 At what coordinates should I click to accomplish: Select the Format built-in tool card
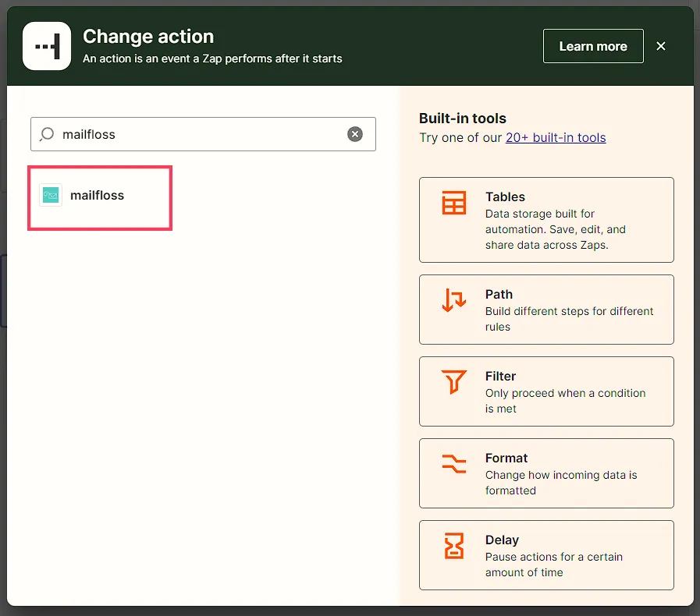[x=546, y=473]
